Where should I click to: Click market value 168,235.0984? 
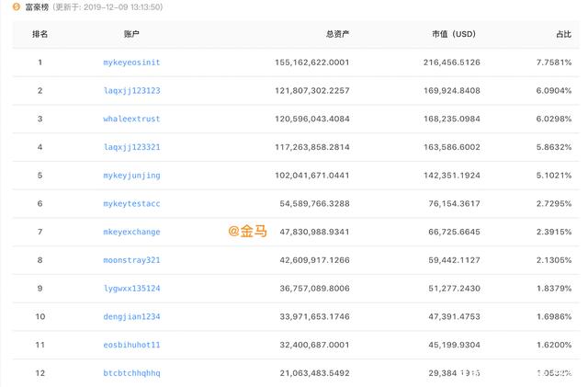tap(452, 119)
